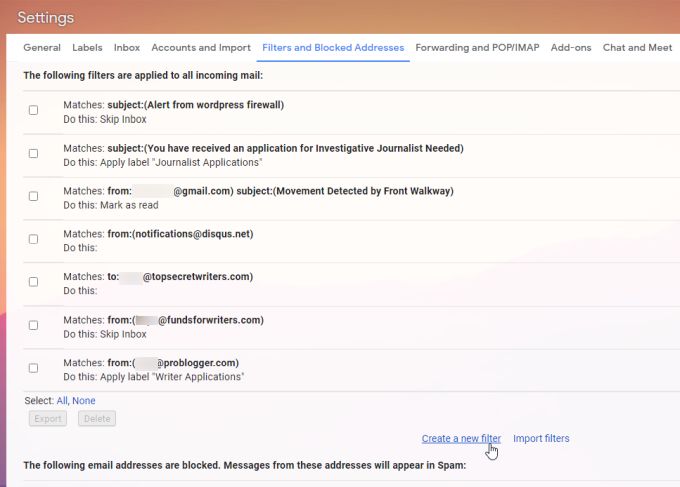The image size is (680, 487).
Task: Select the topsecretwriters.com filter checkbox
Action: (33, 282)
